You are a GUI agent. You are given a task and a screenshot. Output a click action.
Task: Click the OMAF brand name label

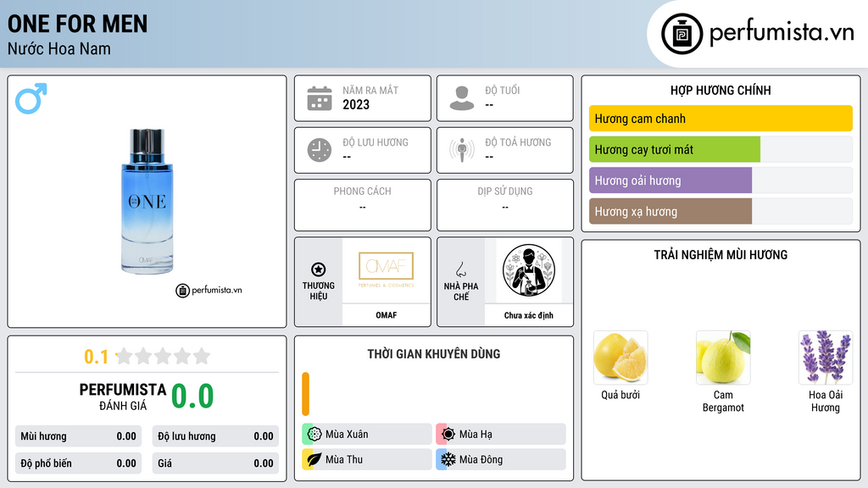click(386, 315)
